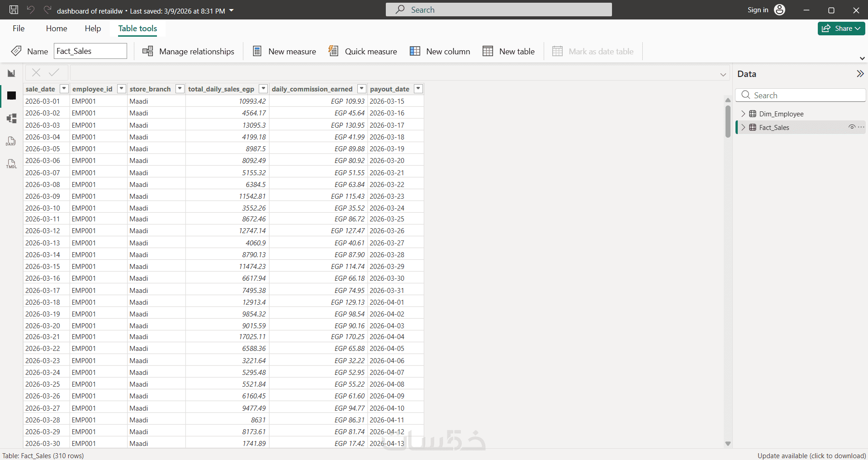Click the Name tag icon
This screenshot has width=868, height=460.
click(16, 51)
